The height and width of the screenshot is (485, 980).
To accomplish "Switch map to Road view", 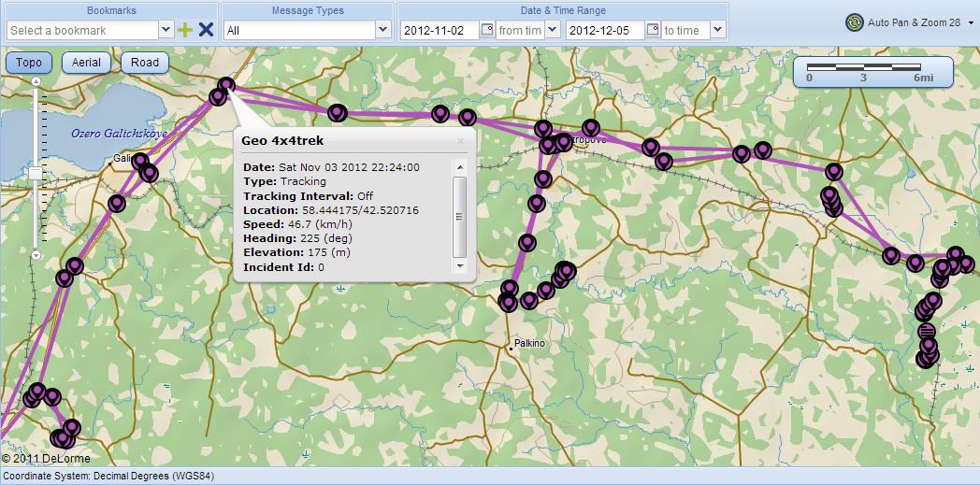I will click(x=144, y=63).
